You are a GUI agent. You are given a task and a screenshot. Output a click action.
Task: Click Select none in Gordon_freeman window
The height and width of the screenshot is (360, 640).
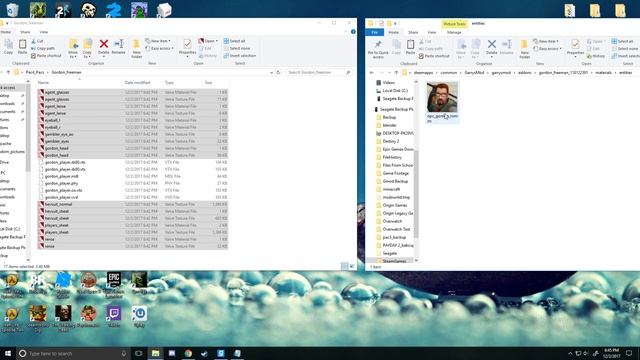(237, 48)
